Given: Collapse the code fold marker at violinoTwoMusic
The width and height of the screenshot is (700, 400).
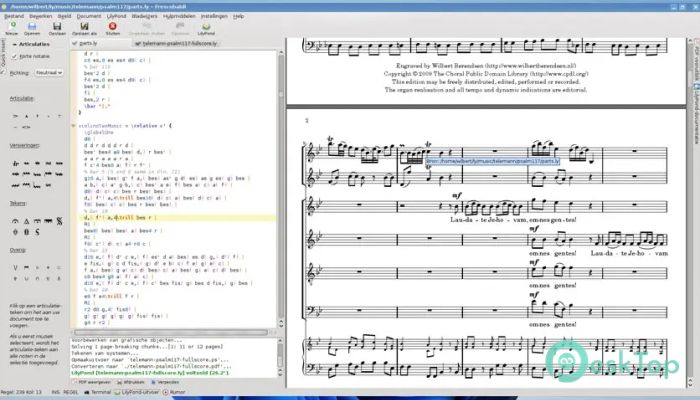Looking at the screenshot, I should [74, 126].
